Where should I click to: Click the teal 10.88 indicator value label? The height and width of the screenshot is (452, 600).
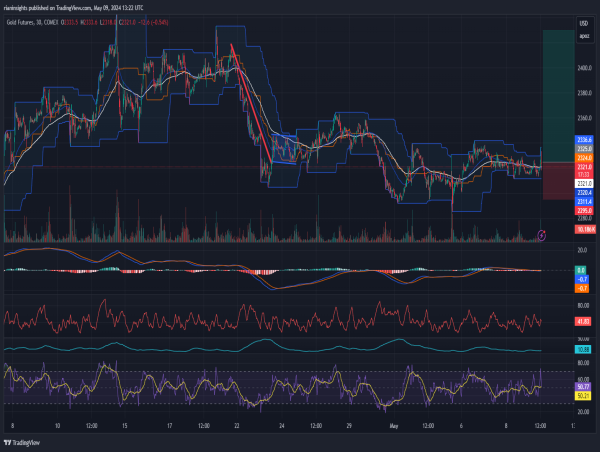click(x=583, y=349)
